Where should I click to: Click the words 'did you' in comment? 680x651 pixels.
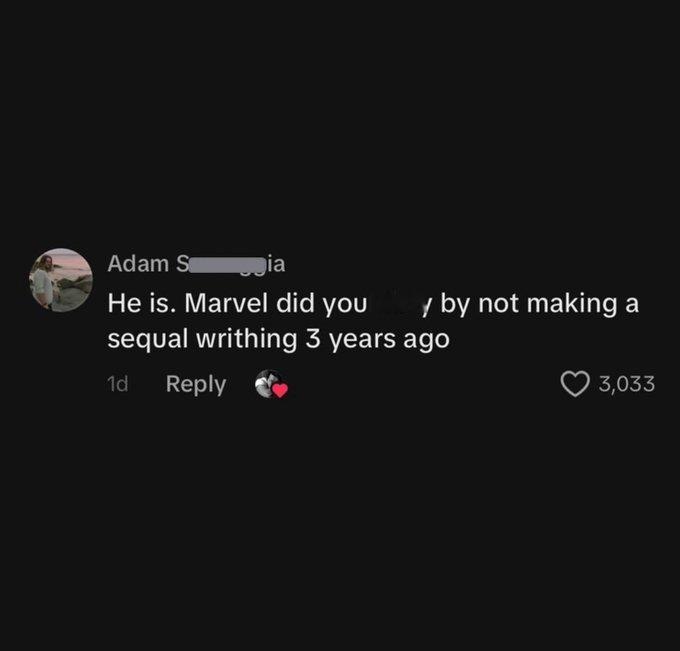pyautogui.click(x=321, y=304)
